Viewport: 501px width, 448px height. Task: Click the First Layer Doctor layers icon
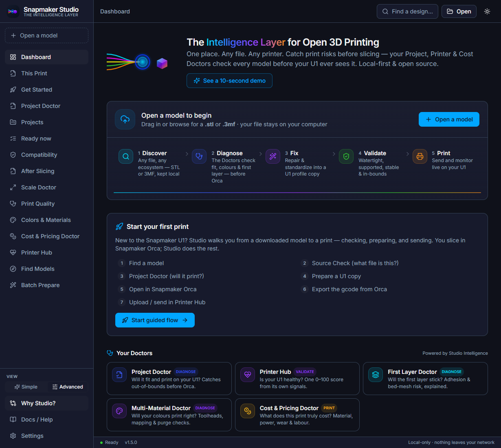tap(376, 375)
